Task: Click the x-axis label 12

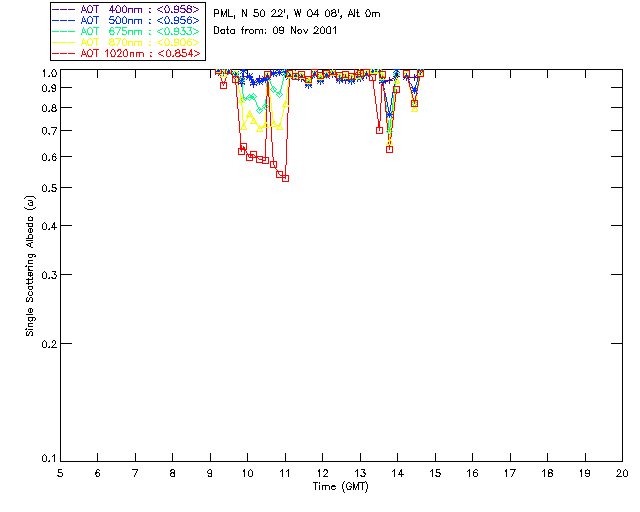Action: [322, 473]
